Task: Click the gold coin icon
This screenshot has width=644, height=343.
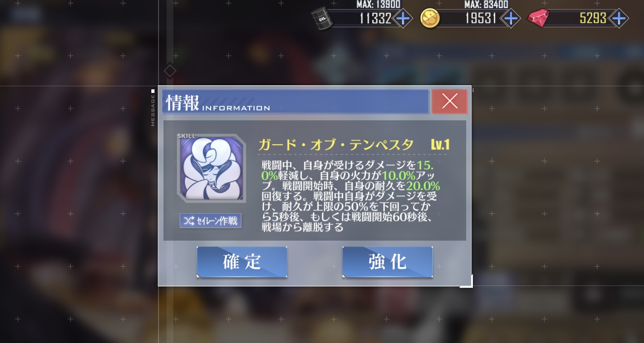Action: coord(430,18)
